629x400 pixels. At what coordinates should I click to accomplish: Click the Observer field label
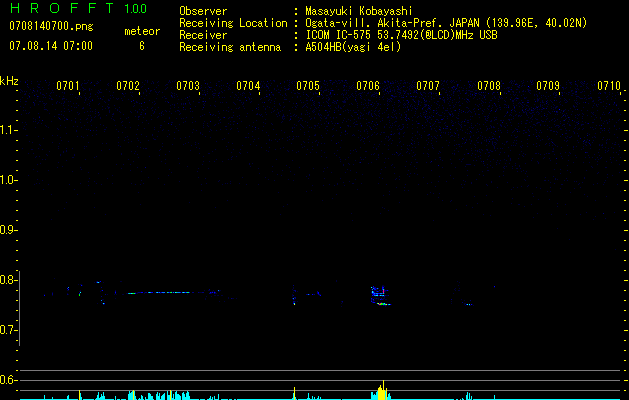[203, 11]
